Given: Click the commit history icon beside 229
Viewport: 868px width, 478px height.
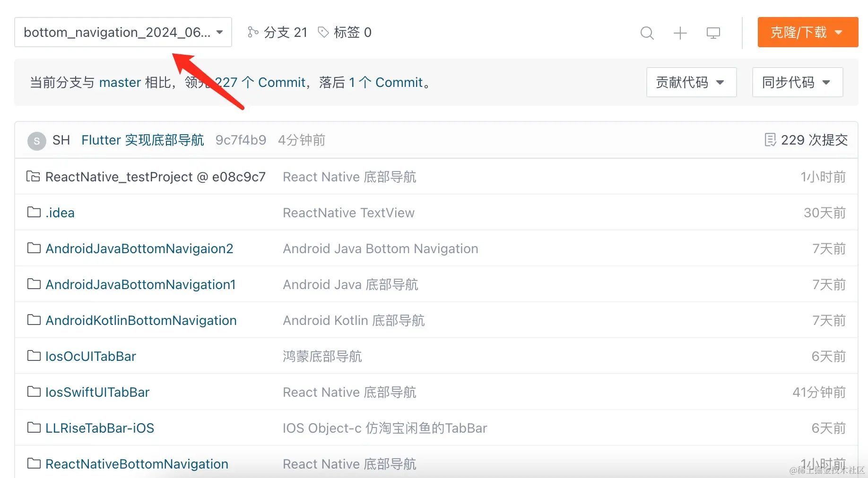Looking at the screenshot, I should click(x=770, y=140).
